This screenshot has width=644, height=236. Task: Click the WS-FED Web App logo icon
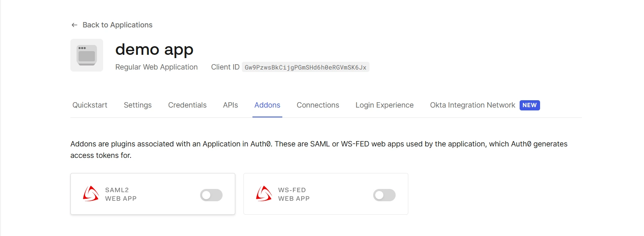(264, 194)
